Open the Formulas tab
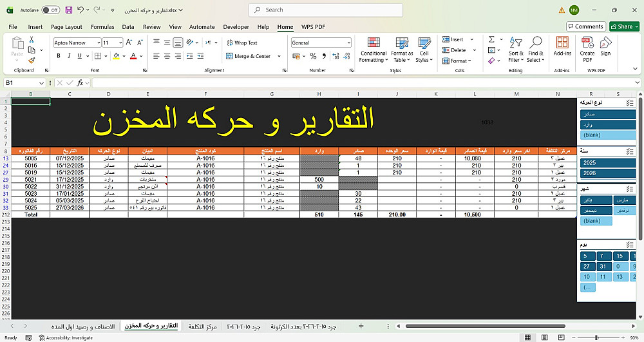 pyautogui.click(x=102, y=26)
